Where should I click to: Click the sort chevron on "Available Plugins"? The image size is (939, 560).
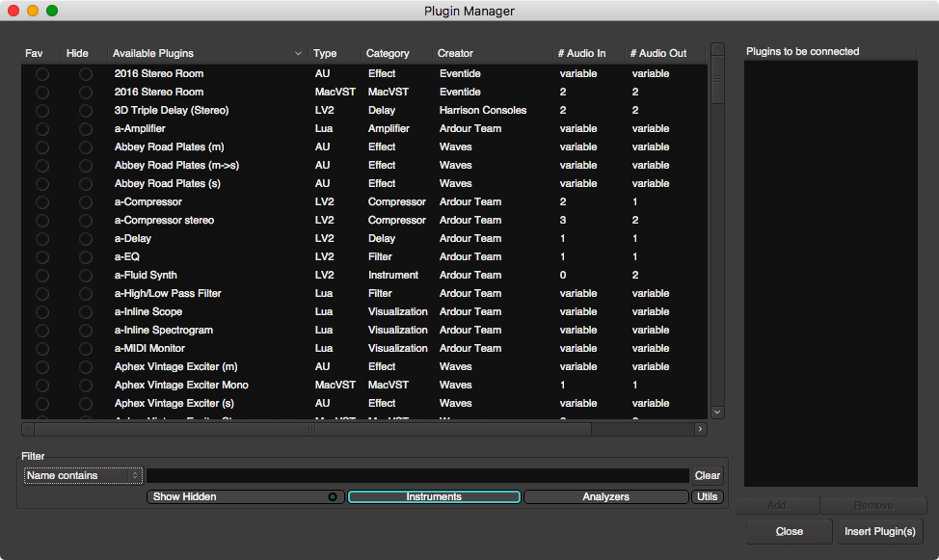(297, 53)
